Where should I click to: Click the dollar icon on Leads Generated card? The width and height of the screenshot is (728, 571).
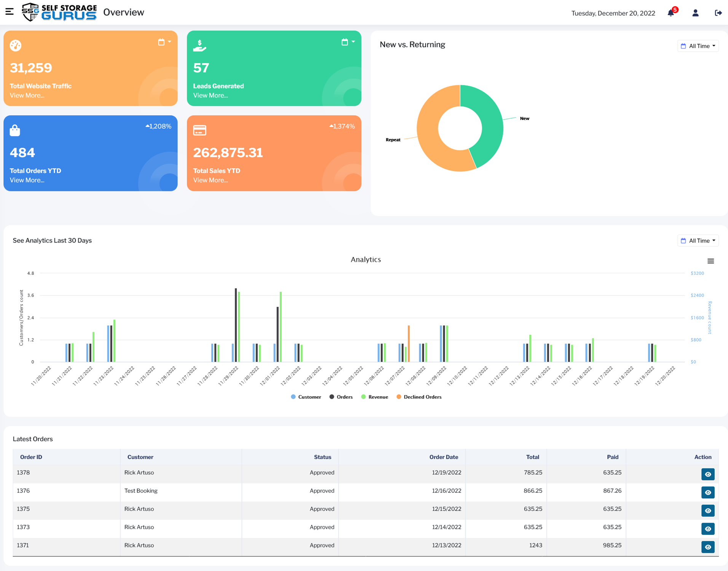(200, 45)
